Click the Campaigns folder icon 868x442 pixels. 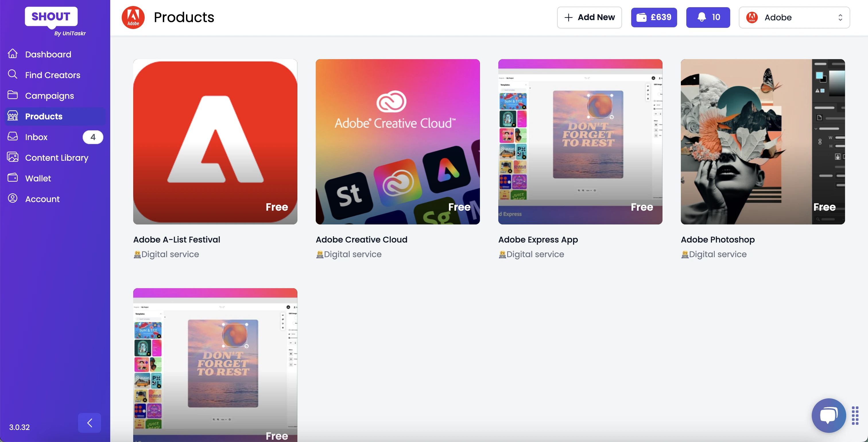click(x=12, y=95)
